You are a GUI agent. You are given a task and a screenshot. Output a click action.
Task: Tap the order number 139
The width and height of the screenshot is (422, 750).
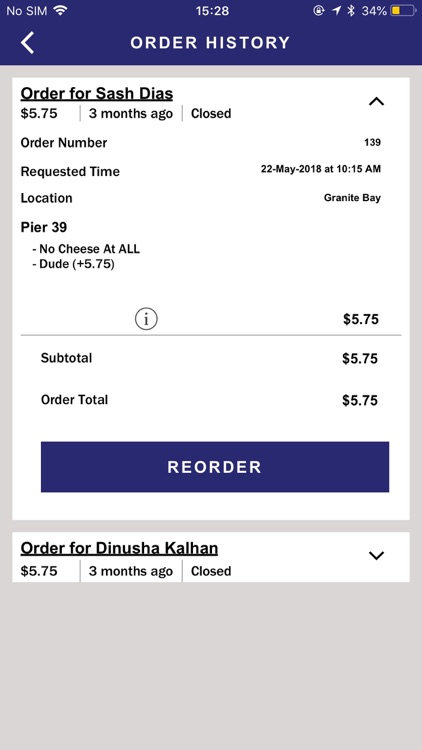tap(372, 143)
